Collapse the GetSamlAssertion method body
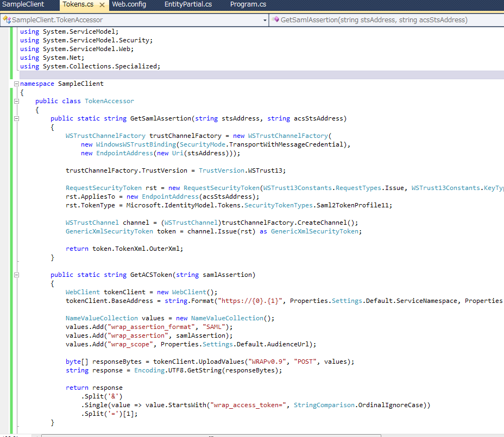This screenshot has height=437, width=504. (16, 118)
